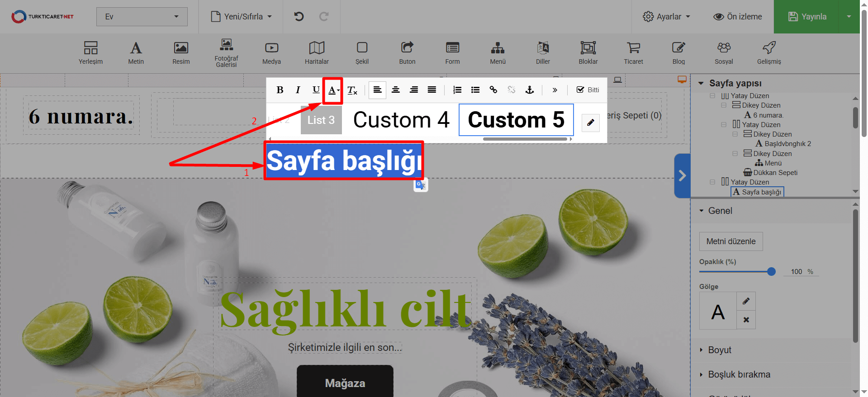Click the redo arrow icon
Screen dimensions: 868x397
click(324, 17)
